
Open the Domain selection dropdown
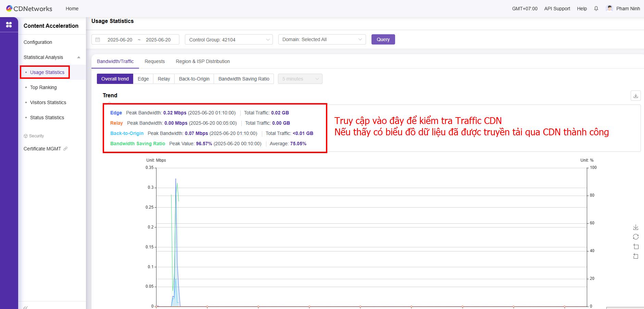point(322,39)
